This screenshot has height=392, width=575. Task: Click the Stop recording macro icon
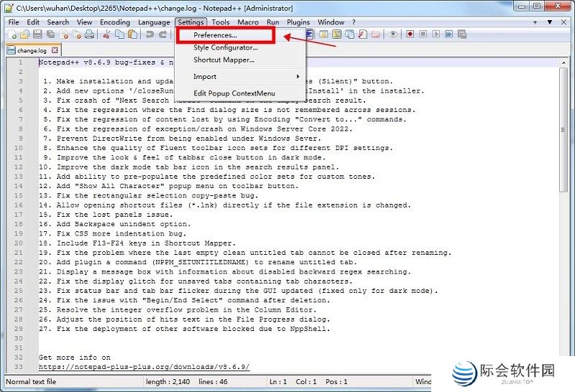[423, 34]
